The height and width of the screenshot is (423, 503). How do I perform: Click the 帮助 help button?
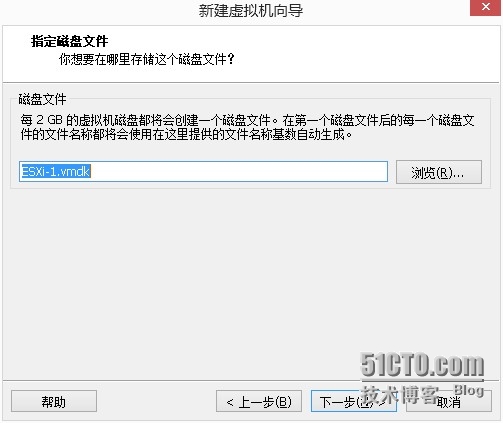coord(54,401)
